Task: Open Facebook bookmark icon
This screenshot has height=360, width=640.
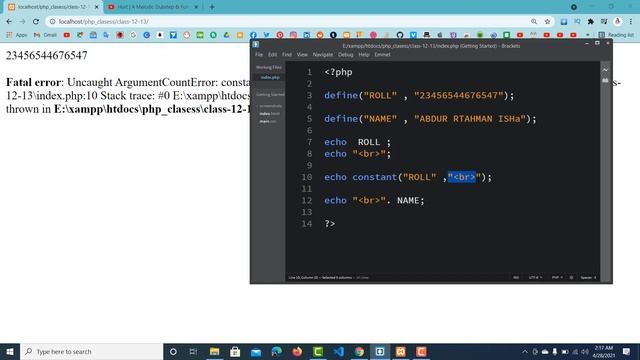Action: coord(253,35)
